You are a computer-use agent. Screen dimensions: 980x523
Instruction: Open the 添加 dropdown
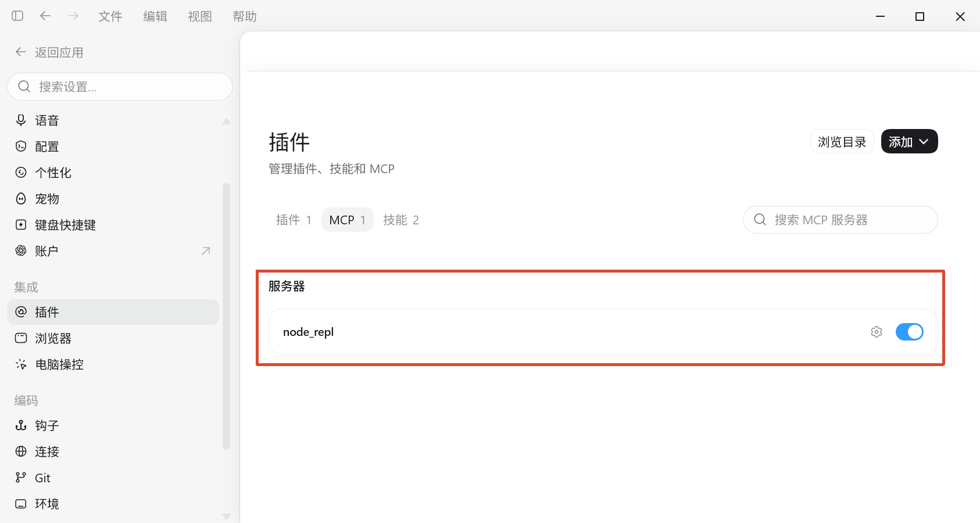click(x=910, y=141)
